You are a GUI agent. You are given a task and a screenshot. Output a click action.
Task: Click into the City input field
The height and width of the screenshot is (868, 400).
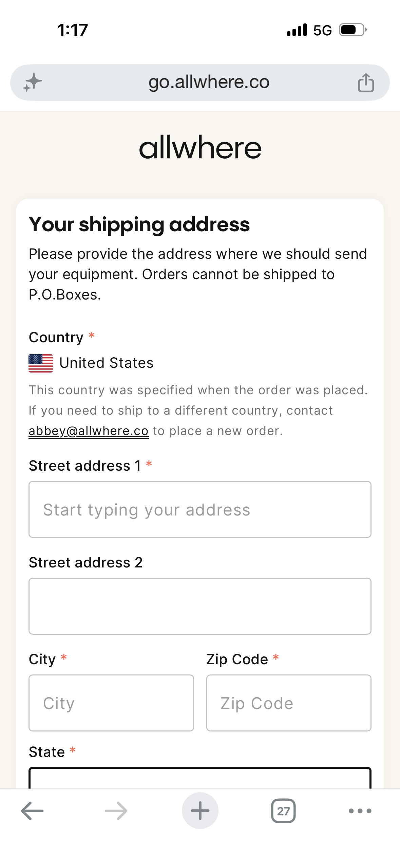(111, 703)
